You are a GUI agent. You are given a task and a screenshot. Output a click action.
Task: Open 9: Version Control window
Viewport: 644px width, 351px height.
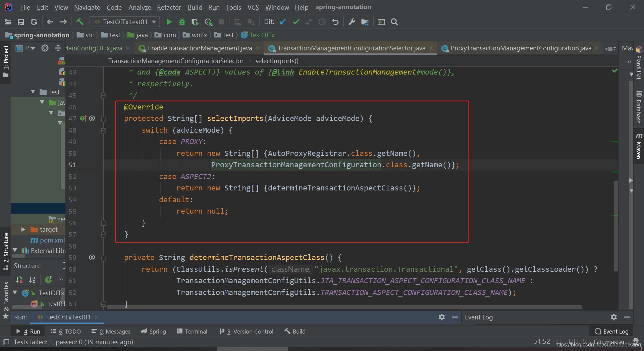[x=247, y=332]
